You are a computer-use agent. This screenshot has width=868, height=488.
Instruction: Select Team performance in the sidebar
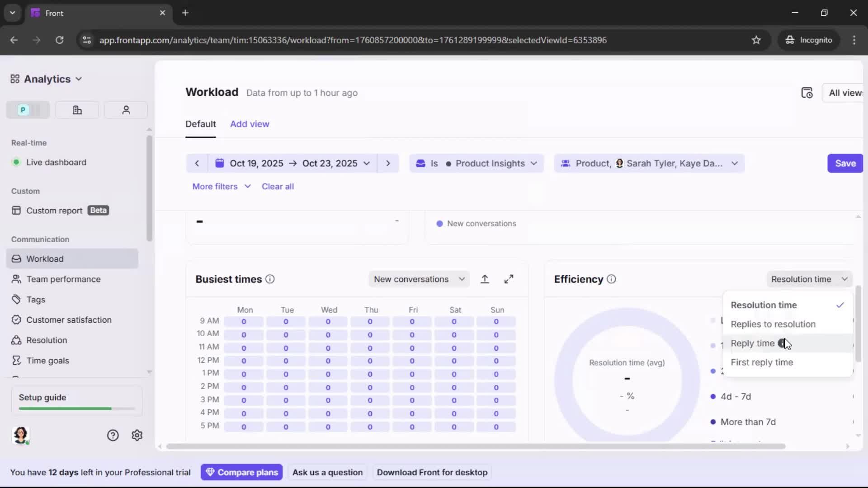pyautogui.click(x=63, y=279)
